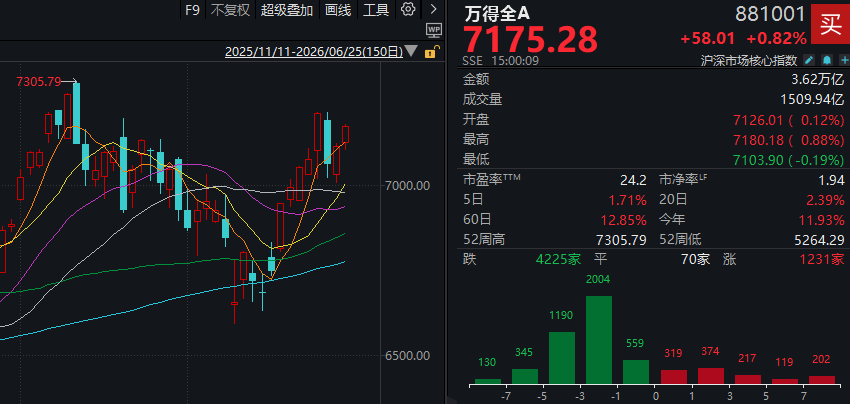Click the bell alert icon
Screen dimensions: 850x404
(827, 60)
